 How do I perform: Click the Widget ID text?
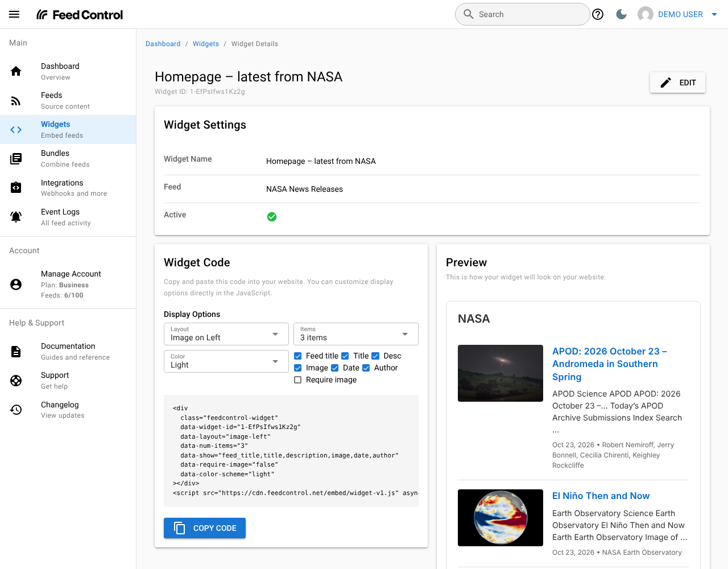200,92
